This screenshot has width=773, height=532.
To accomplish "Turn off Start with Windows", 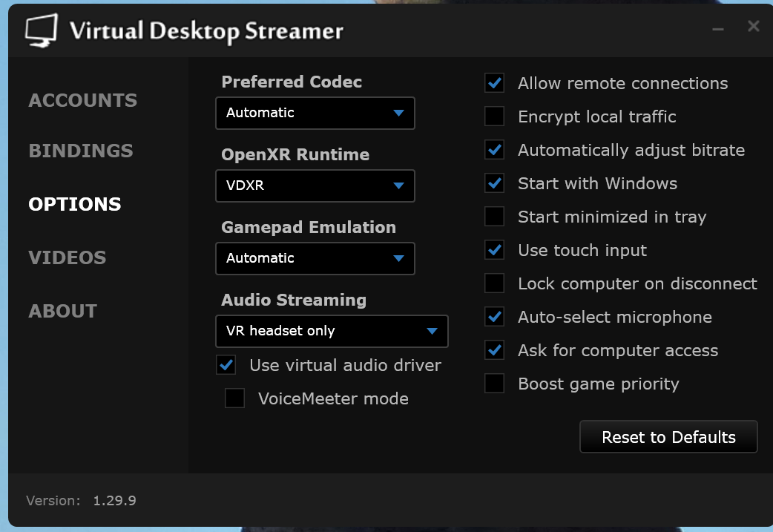I will pyautogui.click(x=495, y=183).
